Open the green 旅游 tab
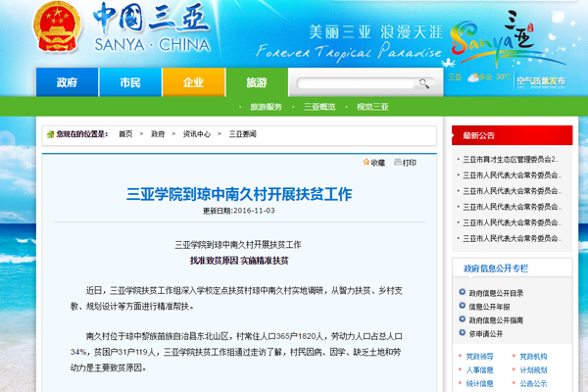This screenshot has height=392, width=588. point(257,83)
